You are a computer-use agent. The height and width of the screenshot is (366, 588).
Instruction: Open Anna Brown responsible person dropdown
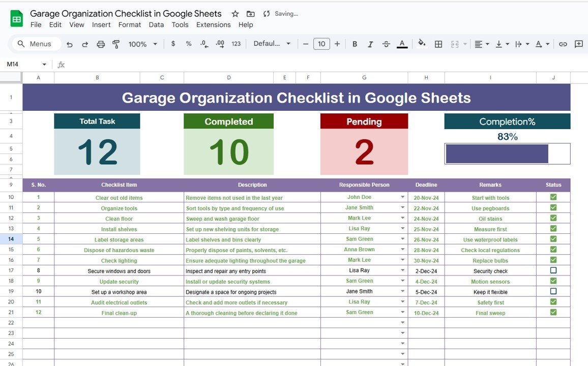click(x=402, y=250)
